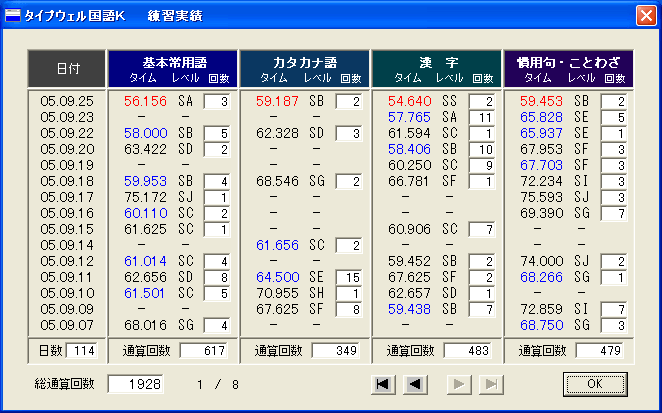Click blue time 61.501
This screenshot has height=413, width=662.
(144, 293)
